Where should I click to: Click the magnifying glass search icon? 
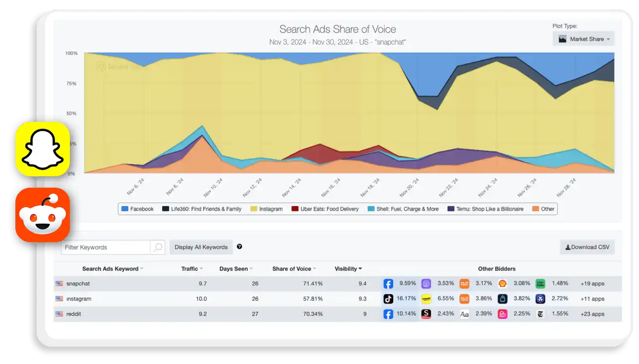158,247
